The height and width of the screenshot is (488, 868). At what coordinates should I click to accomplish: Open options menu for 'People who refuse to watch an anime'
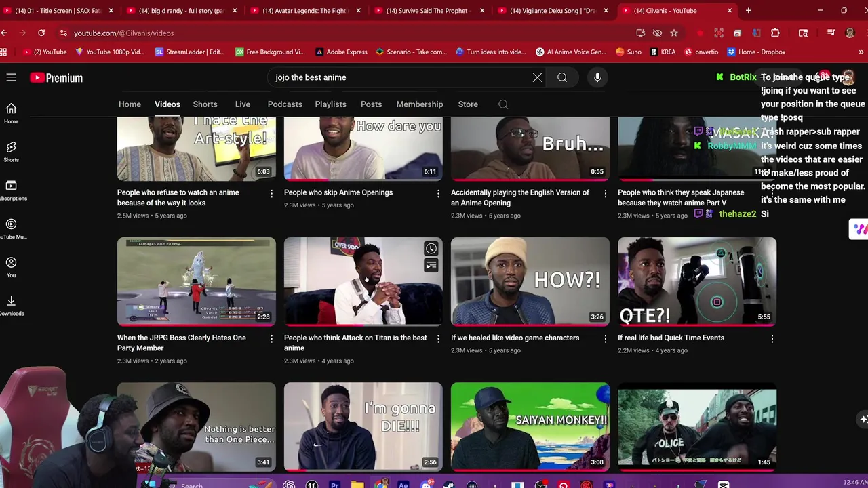(271, 194)
